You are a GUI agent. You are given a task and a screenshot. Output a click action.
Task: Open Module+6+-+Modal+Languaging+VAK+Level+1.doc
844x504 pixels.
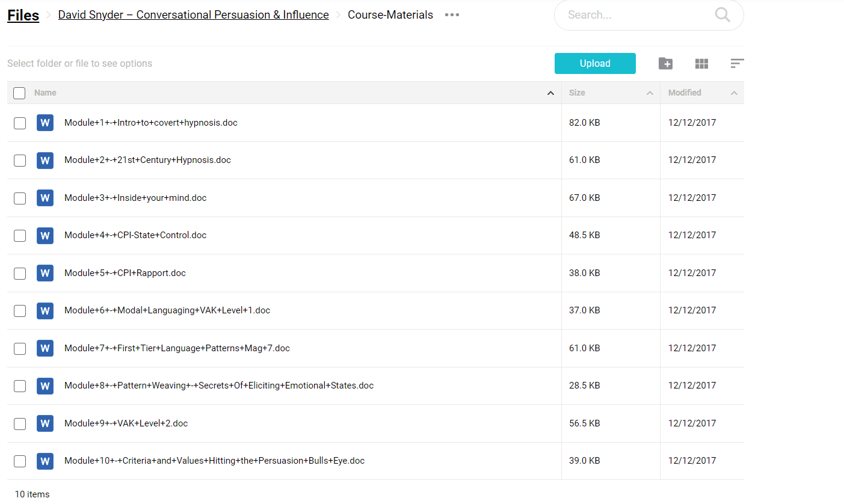pyautogui.click(x=167, y=310)
